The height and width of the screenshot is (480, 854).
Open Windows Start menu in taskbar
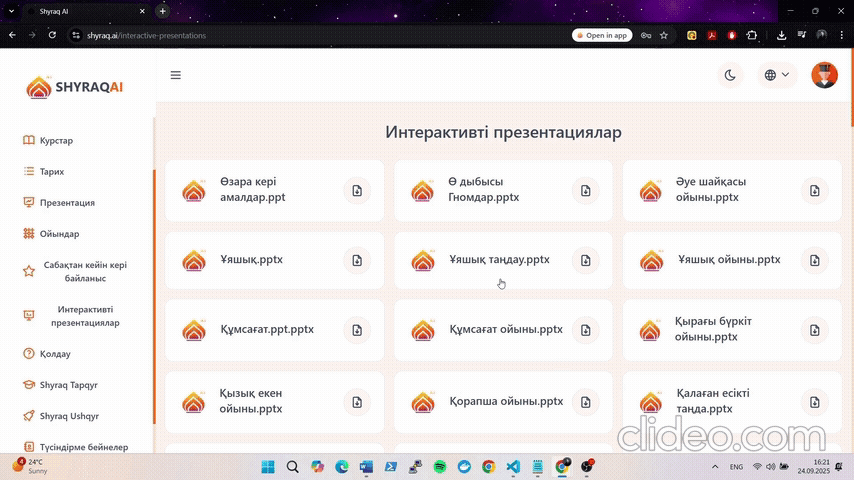click(268, 467)
